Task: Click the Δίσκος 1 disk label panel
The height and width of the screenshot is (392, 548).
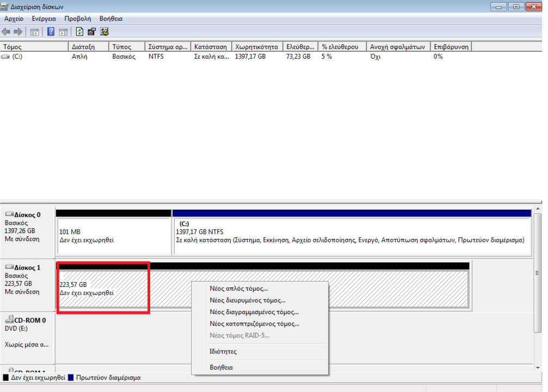Action: coord(27,285)
